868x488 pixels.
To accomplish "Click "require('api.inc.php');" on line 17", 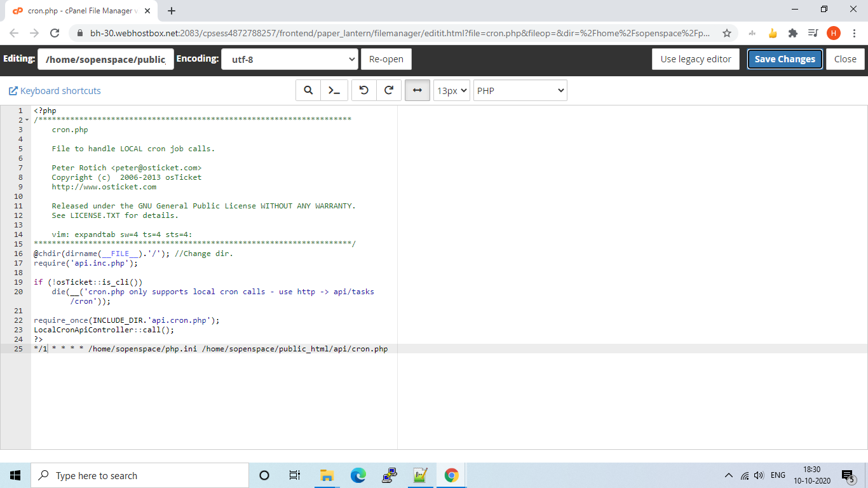I will [x=86, y=263].
